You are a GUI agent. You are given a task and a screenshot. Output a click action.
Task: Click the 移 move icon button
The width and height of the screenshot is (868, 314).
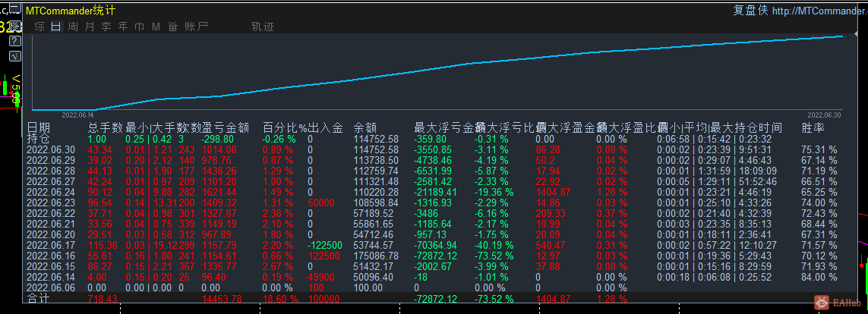15,27
